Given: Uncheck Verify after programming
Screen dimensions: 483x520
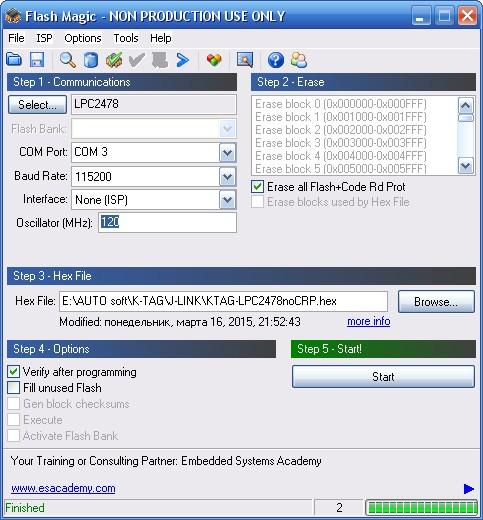Looking at the screenshot, I should [x=13, y=372].
